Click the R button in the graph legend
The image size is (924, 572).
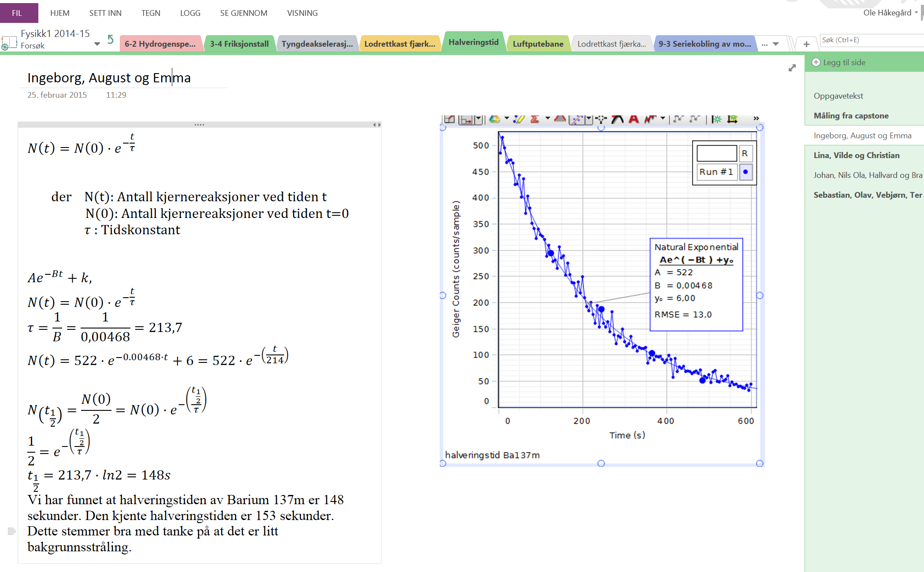point(745,153)
